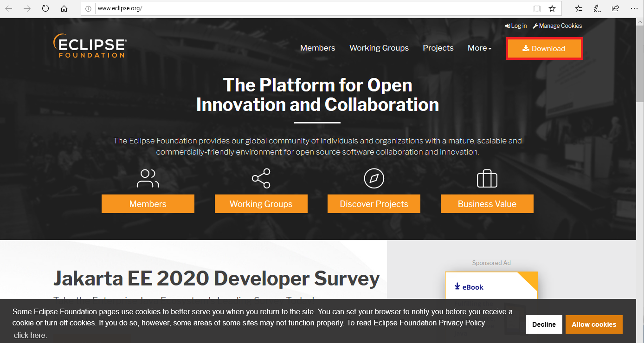The height and width of the screenshot is (343, 644).
Task: Click the Add notes pen icon
Action: click(x=597, y=8)
